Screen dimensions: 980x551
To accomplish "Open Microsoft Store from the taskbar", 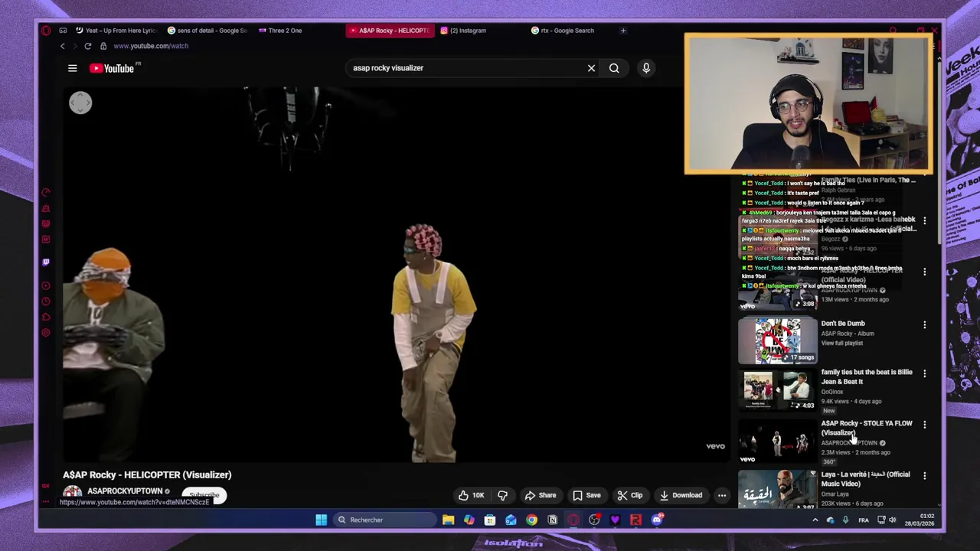I will 490,520.
